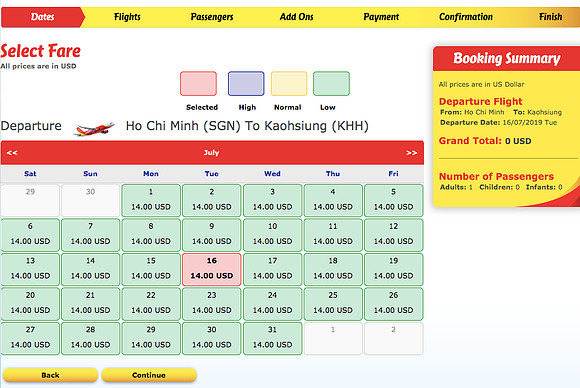Click the Adults: 1 passenger count
This screenshot has width=580, height=388.
click(456, 187)
